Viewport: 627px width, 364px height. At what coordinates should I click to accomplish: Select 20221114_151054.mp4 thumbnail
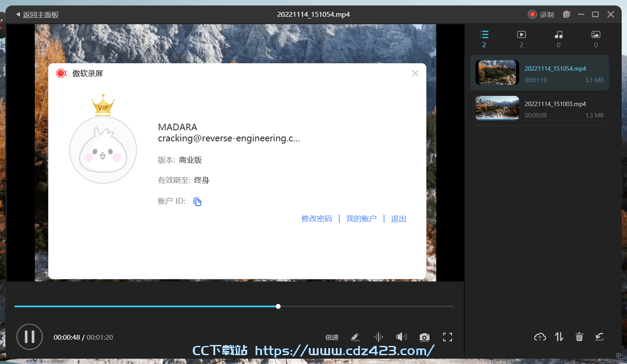pos(497,72)
